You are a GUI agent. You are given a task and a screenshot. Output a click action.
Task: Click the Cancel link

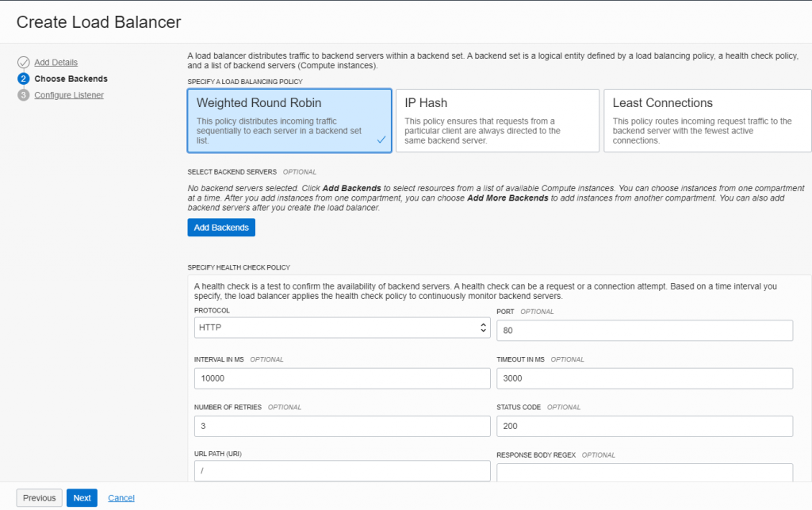pos(121,497)
